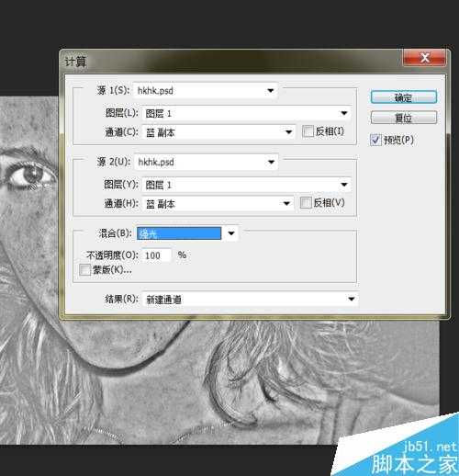459x476 pixels.
Task: Click the highlighted 混合 blend mode field
Action: (179, 233)
